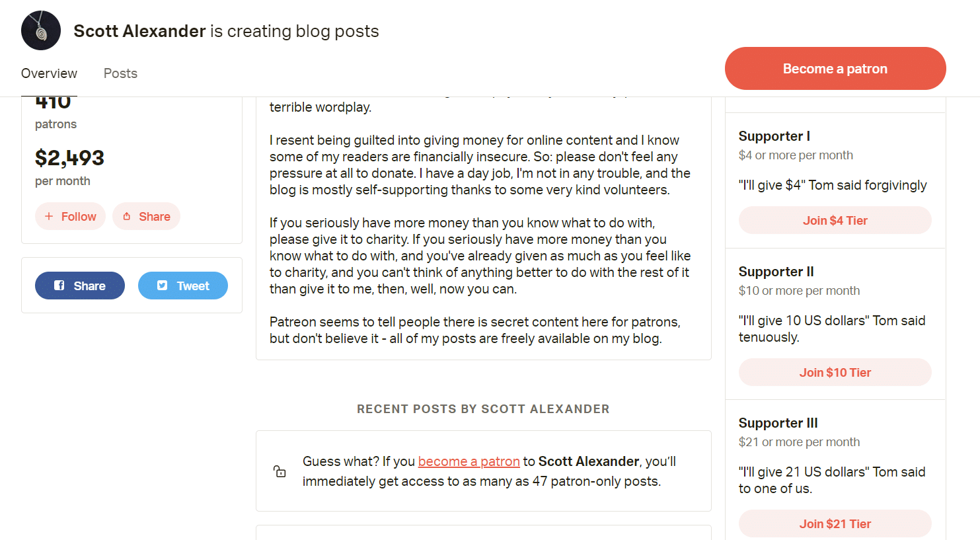Click the unlocked padlock icon by patron-only posts
The height and width of the screenshot is (540, 980).
click(x=280, y=471)
